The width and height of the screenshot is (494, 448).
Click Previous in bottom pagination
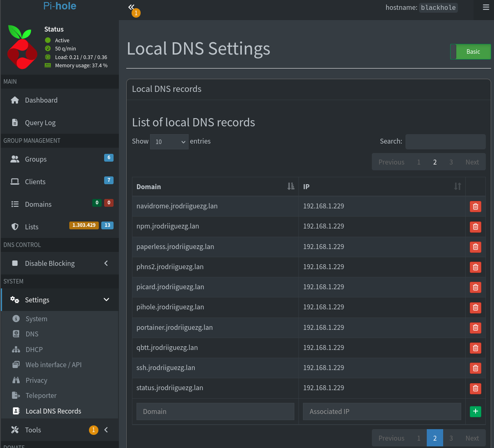point(391,438)
